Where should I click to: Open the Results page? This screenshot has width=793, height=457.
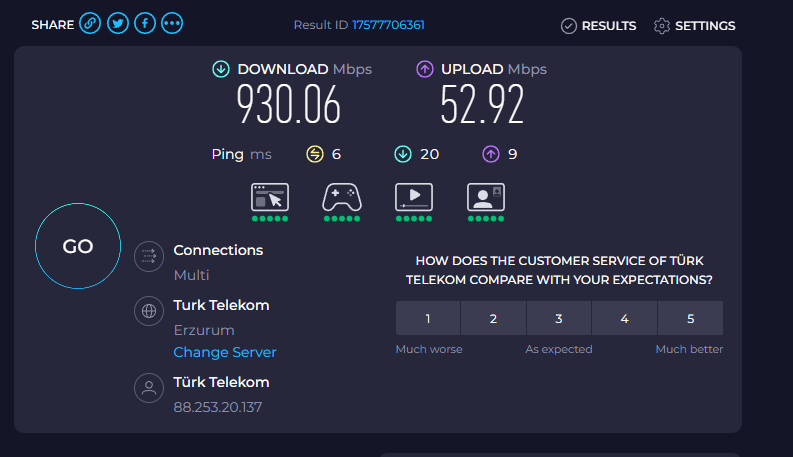pos(598,26)
